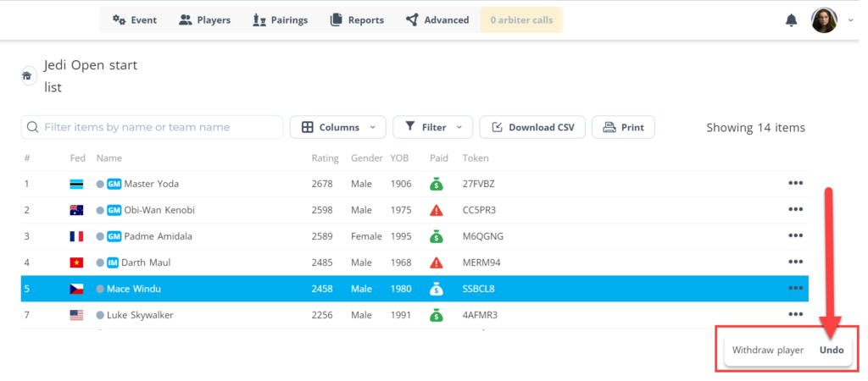The width and height of the screenshot is (868, 381).
Task: Click rating 2678
Action: (x=322, y=184)
